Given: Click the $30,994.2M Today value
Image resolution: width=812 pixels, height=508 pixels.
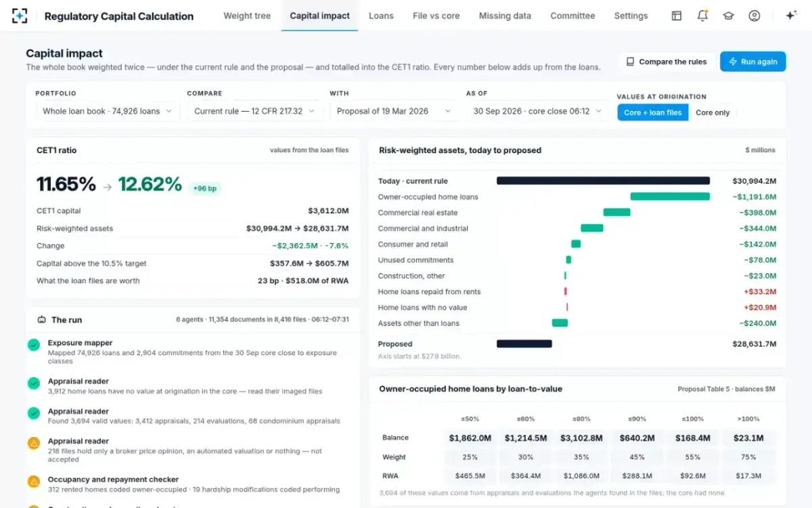Looking at the screenshot, I should click(754, 181).
